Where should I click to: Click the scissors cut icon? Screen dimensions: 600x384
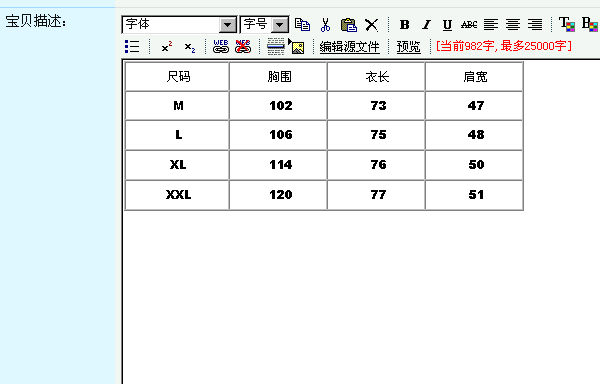(x=325, y=25)
